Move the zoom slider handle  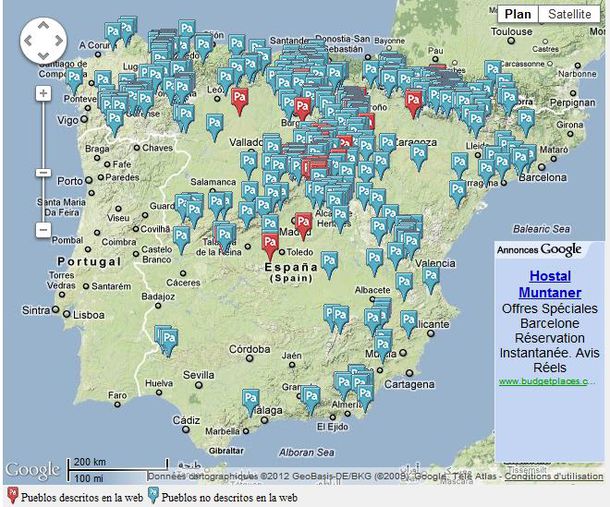[x=43, y=172]
